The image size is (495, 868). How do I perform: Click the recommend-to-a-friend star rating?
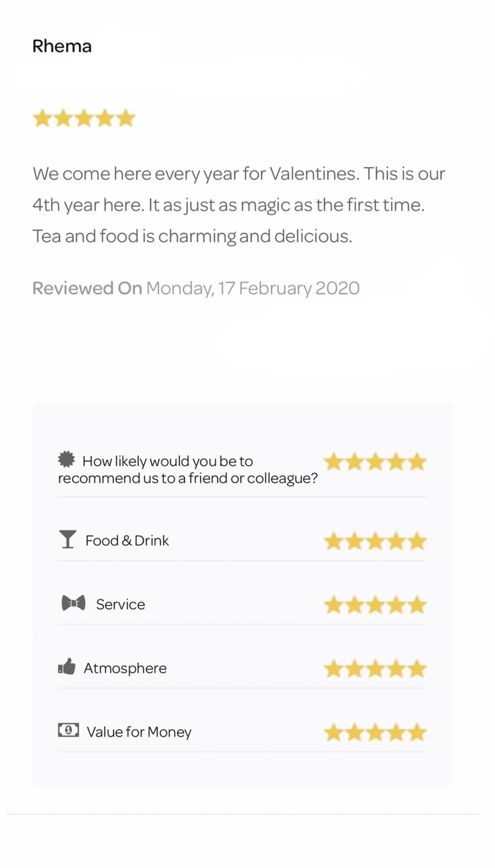(375, 462)
